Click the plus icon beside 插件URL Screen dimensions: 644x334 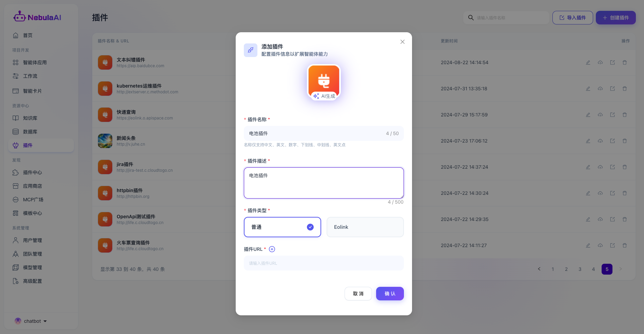tap(272, 249)
